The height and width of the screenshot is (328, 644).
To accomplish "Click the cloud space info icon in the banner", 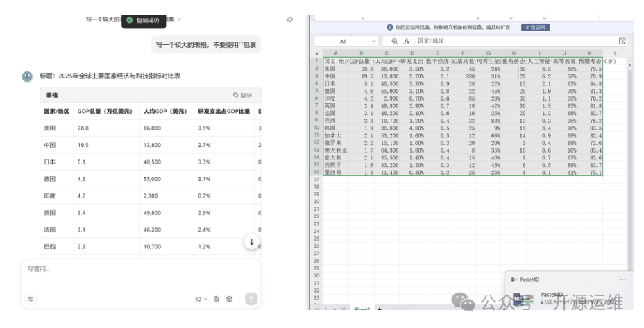I will click(x=390, y=27).
